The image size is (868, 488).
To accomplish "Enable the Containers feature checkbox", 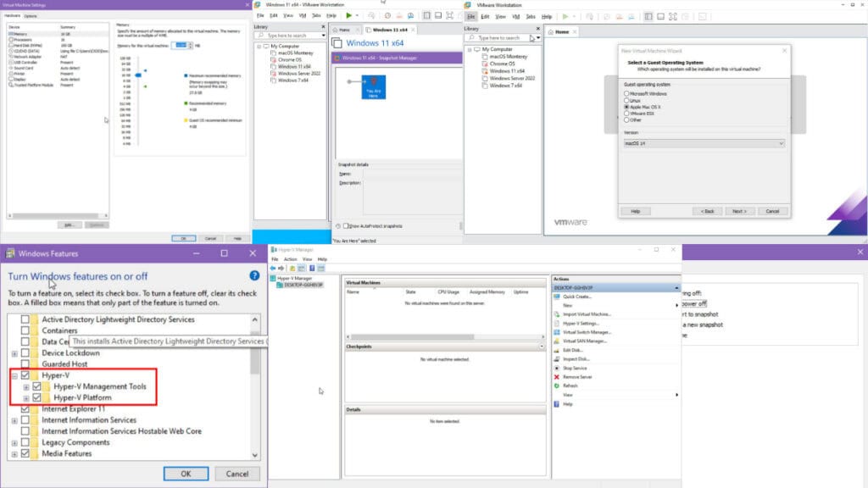I will [25, 330].
